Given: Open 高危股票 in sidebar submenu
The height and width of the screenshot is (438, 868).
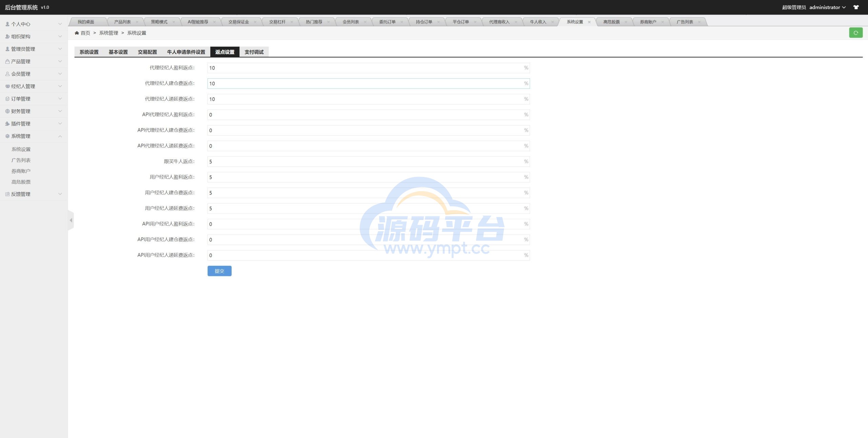Looking at the screenshot, I should pyautogui.click(x=21, y=182).
